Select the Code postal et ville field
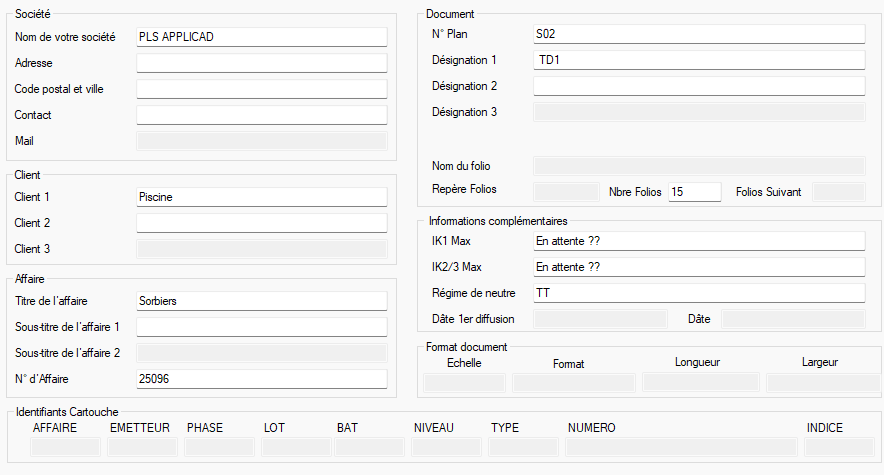 (261, 89)
